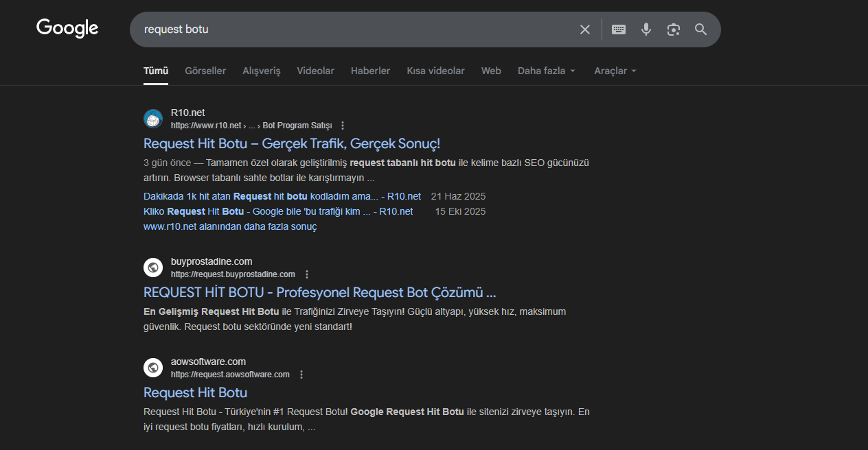The image size is (868, 450).
Task: Expand the Araçlar tools dropdown
Action: coord(615,71)
